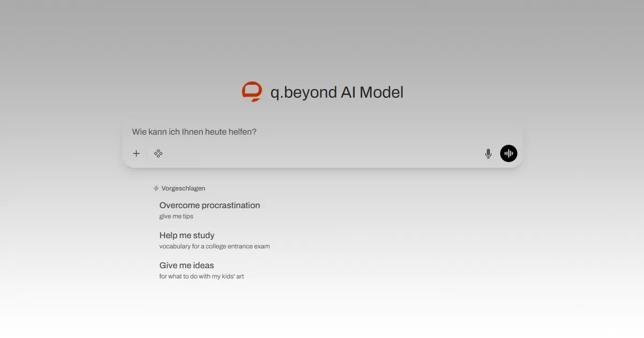Start dictation with the microphone icon
The width and height of the screenshot is (644, 338).
488,153
